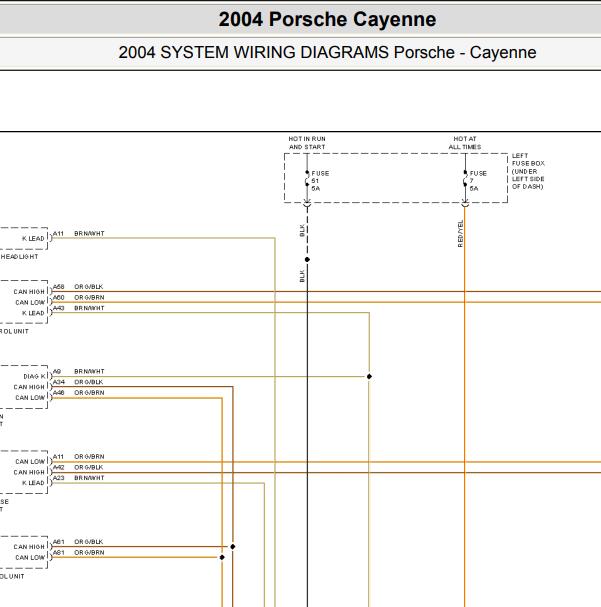This screenshot has width=601, height=607.
Task: Click the "HOT AT ALL TIMES" label
Action: point(465,143)
